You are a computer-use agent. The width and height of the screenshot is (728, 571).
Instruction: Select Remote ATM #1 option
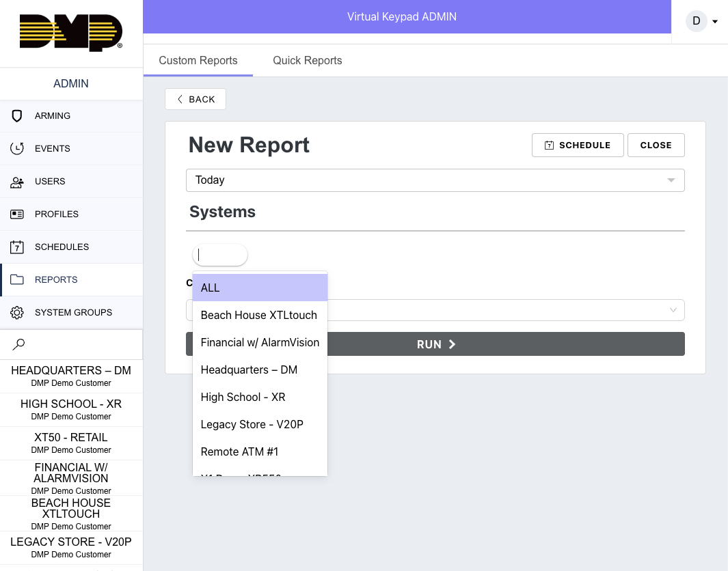(x=260, y=451)
